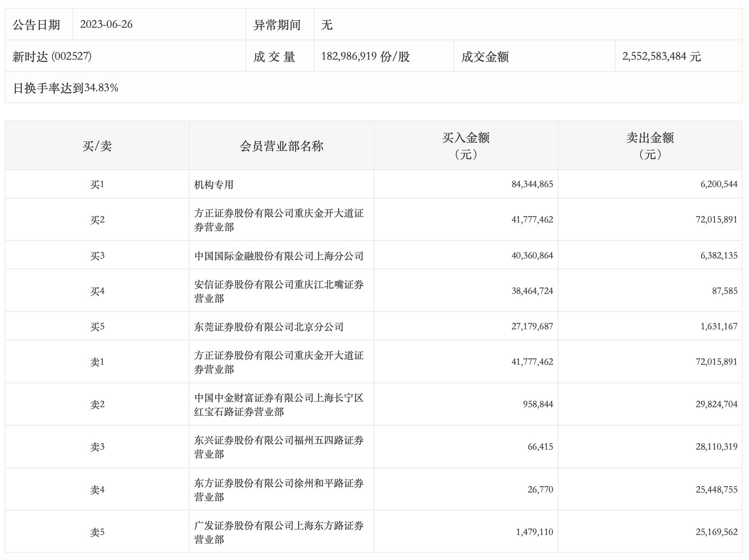Select the sell amount 29,824,704 cell

(716, 404)
